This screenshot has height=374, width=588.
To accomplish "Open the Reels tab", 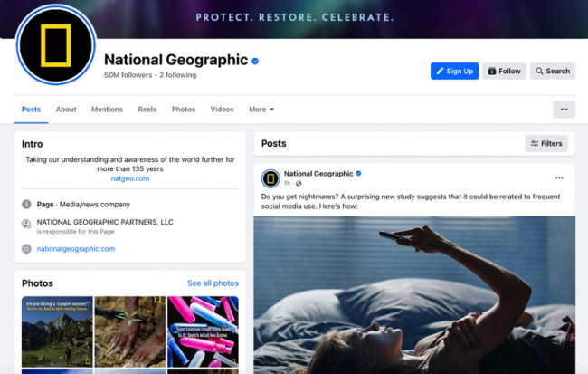I will (147, 110).
